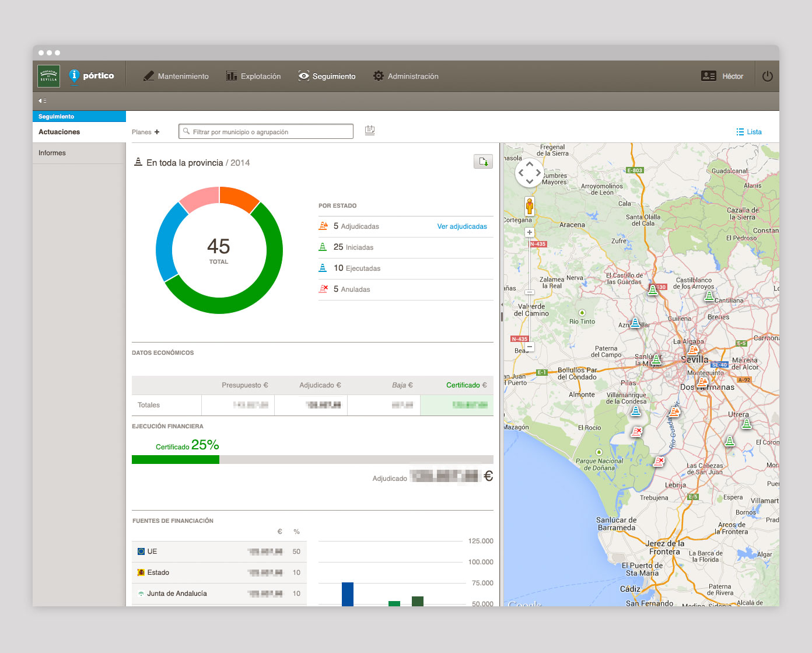The height and width of the screenshot is (653, 812).
Task: Open the Explotación menu
Action: 254,76
